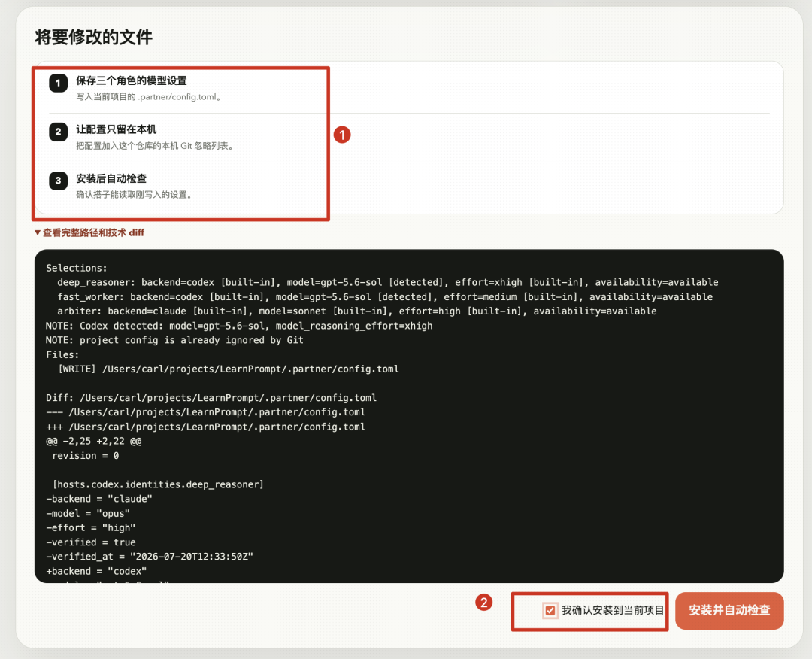Click the step 3 number badge
The width and height of the screenshot is (812, 659).
click(x=58, y=181)
